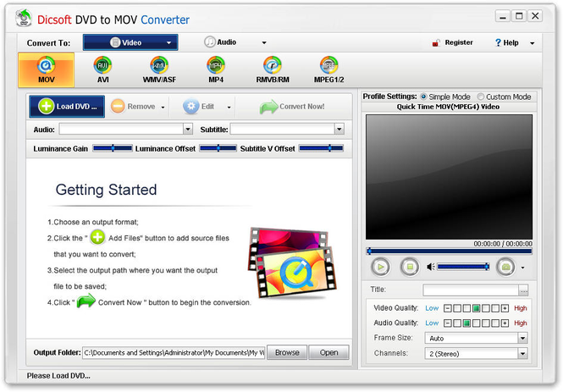The image size is (563, 392).
Task: Choose the MP4 format icon
Action: click(216, 70)
